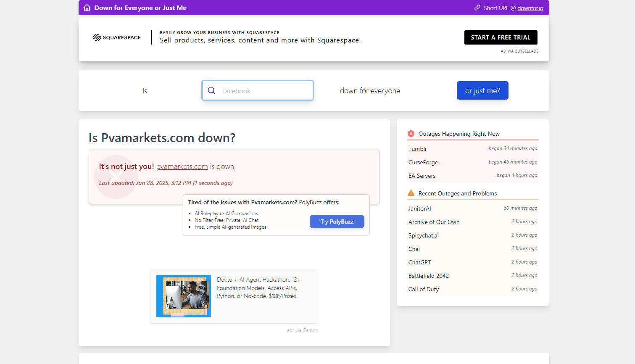
Task: Click the 'began 4 hours ago' text for EA Servers
Action: [x=517, y=175]
